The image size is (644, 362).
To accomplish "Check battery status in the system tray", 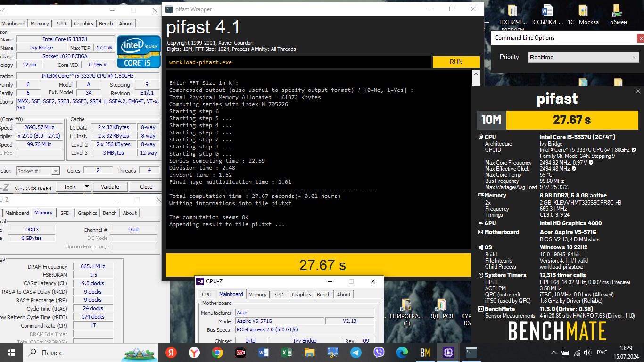I will tap(565, 353).
